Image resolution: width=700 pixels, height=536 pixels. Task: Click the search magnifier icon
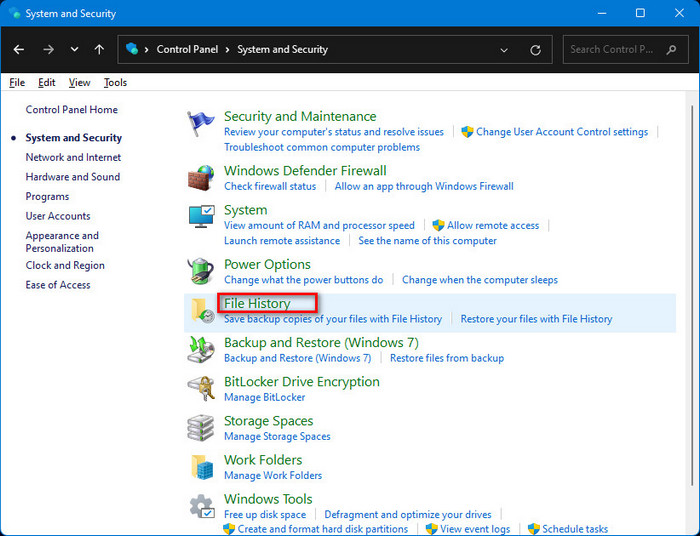pyautogui.click(x=671, y=50)
